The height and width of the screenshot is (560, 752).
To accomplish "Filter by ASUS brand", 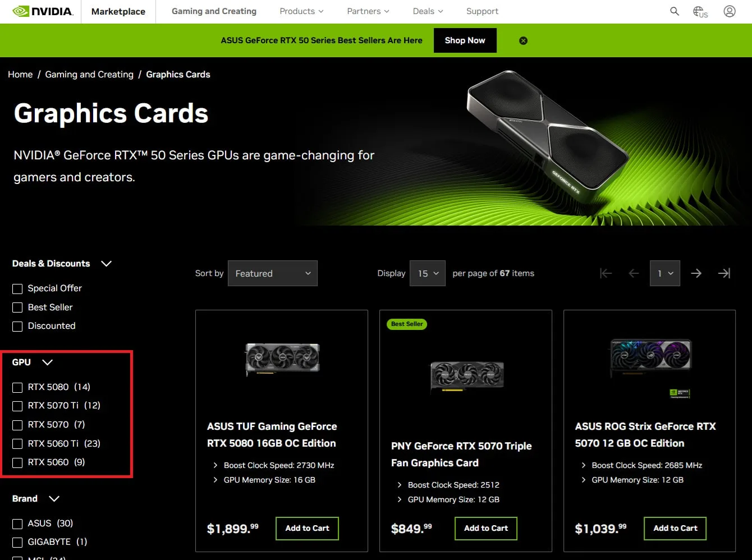I will [17, 524].
